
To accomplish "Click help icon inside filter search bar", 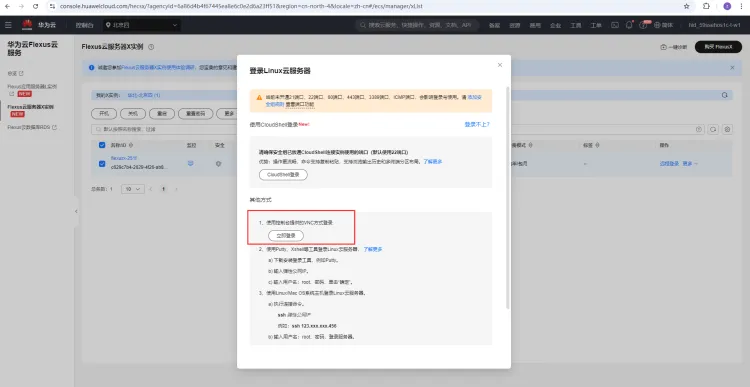I will click(699, 129).
